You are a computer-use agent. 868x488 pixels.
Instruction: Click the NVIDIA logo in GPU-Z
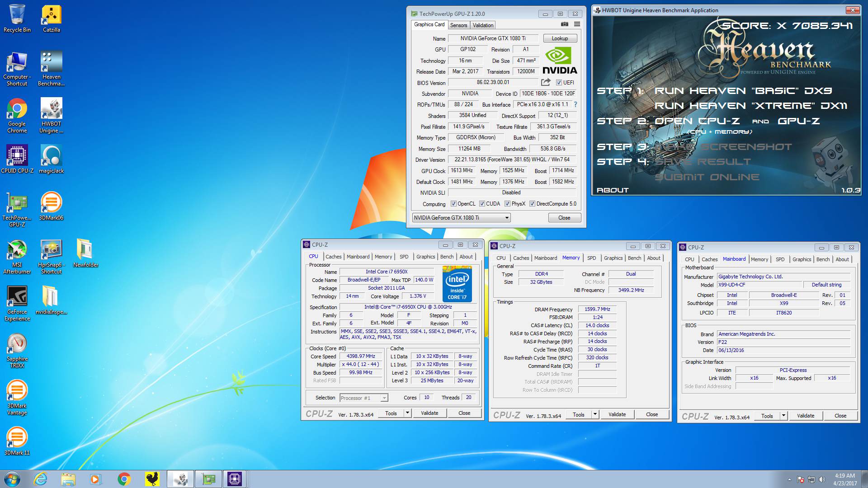tap(560, 61)
